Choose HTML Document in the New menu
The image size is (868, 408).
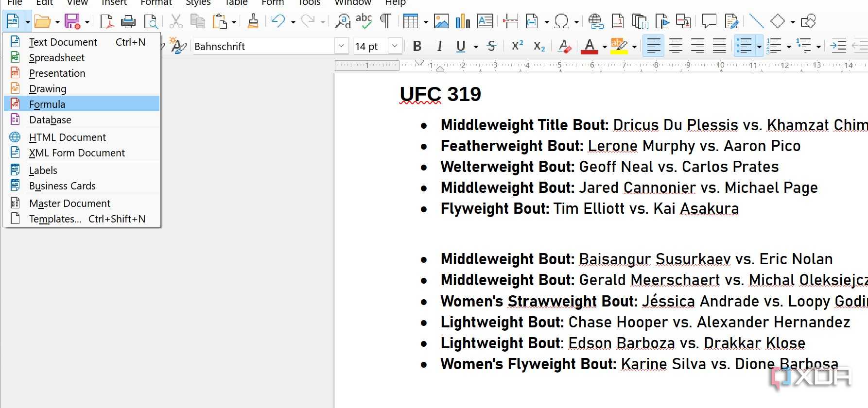pos(82,137)
